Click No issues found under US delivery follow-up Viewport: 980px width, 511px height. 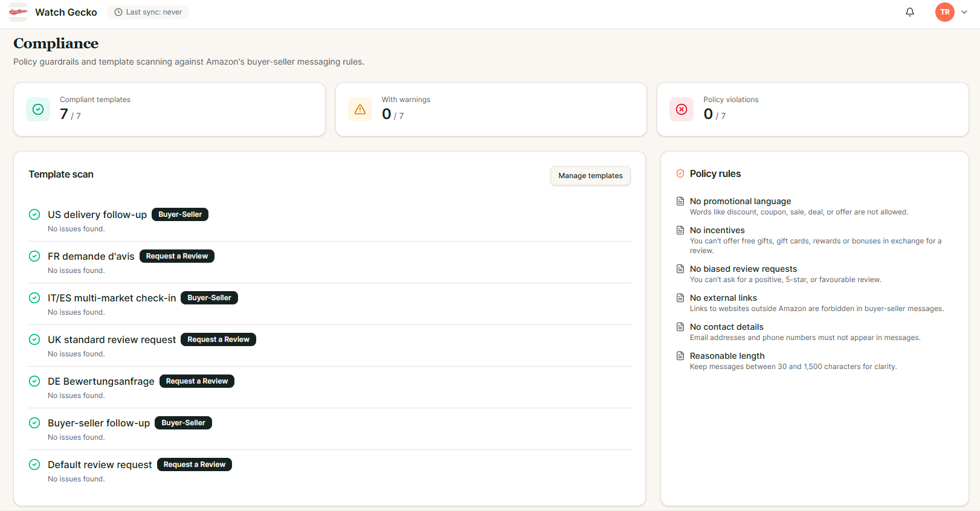tap(76, 229)
